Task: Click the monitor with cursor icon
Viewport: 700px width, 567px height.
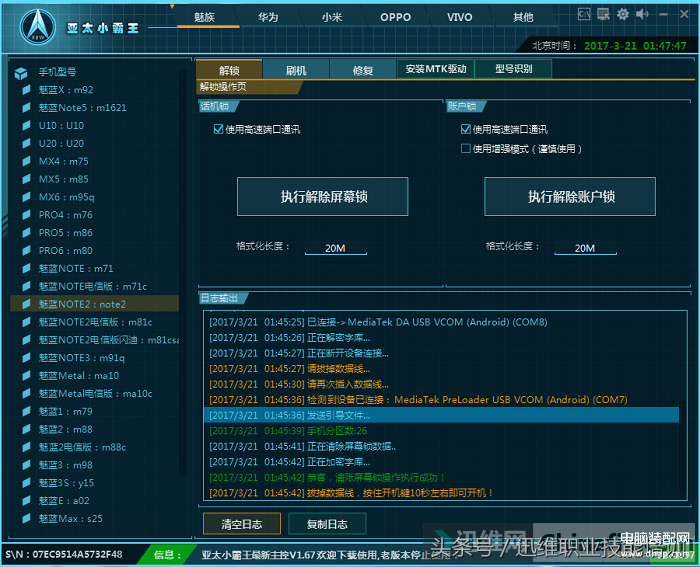Action: click(604, 14)
